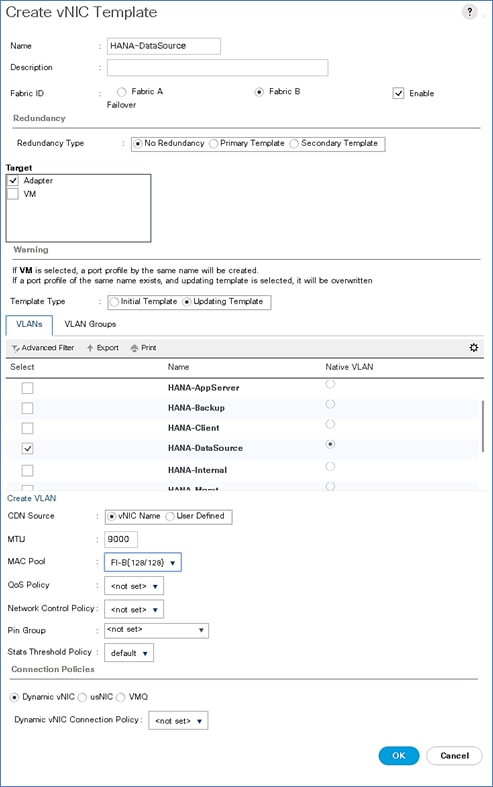This screenshot has width=493, height=787.
Task: Open Dynamic vNIC Connection Policy dropdown
Action: coord(178,721)
